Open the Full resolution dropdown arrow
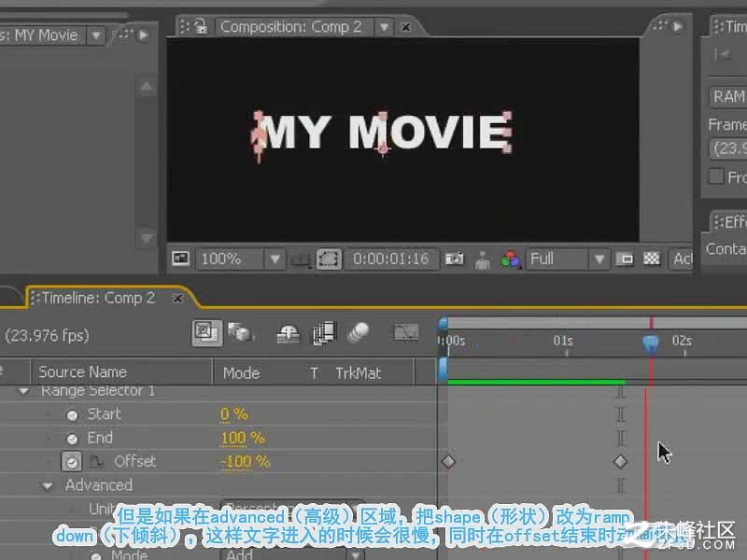 click(599, 259)
